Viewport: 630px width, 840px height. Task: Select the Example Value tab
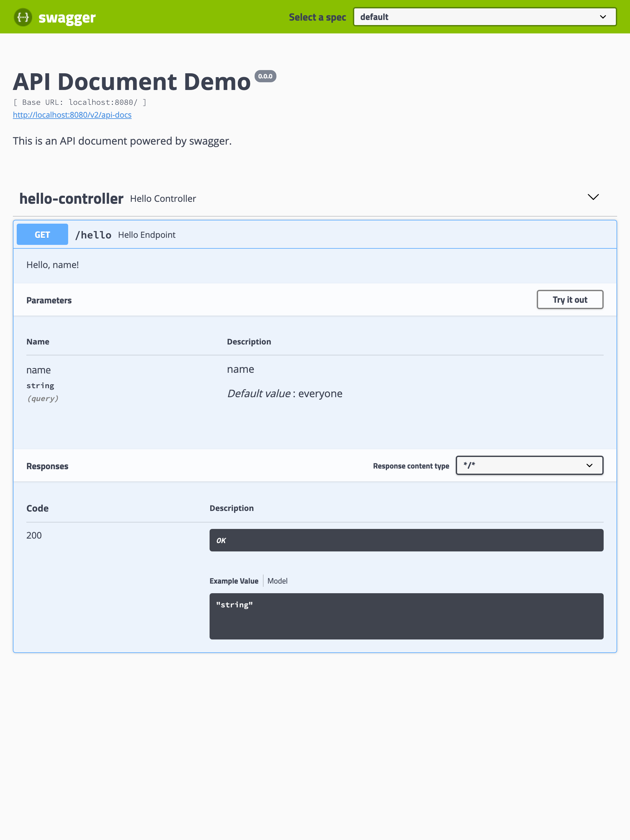234,581
